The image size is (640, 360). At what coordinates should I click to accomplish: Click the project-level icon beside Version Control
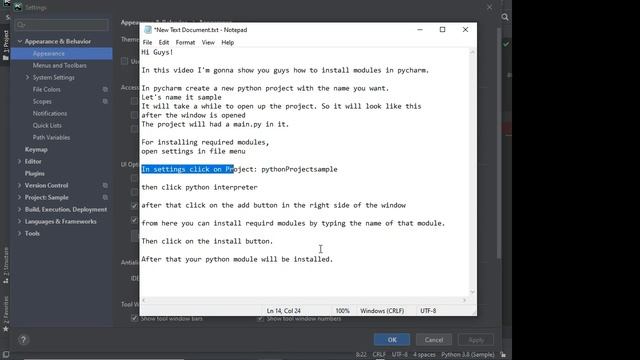[105, 185]
